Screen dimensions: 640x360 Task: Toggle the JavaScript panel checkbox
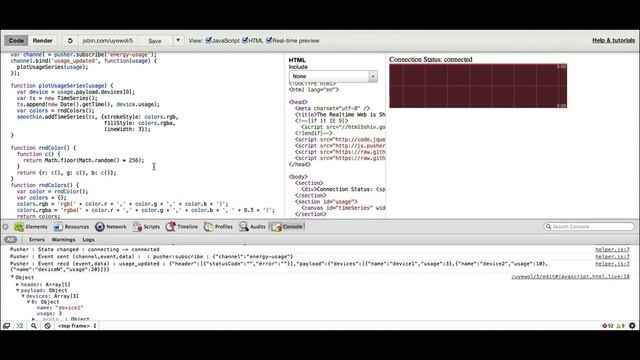pos(209,40)
